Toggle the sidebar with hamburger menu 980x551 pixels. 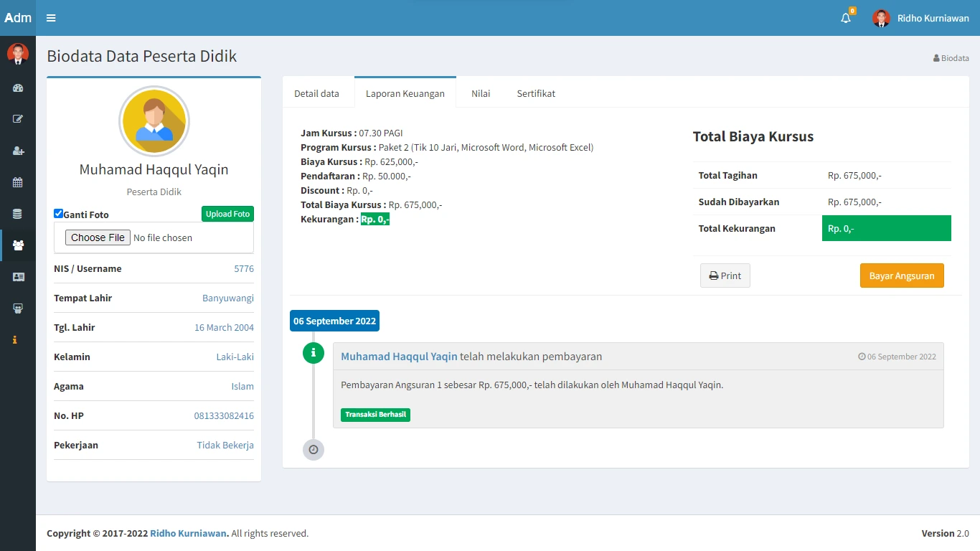[x=51, y=18]
